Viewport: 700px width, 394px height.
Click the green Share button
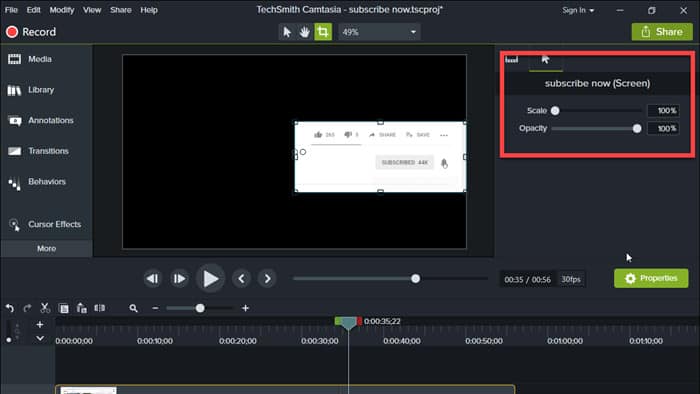662,32
